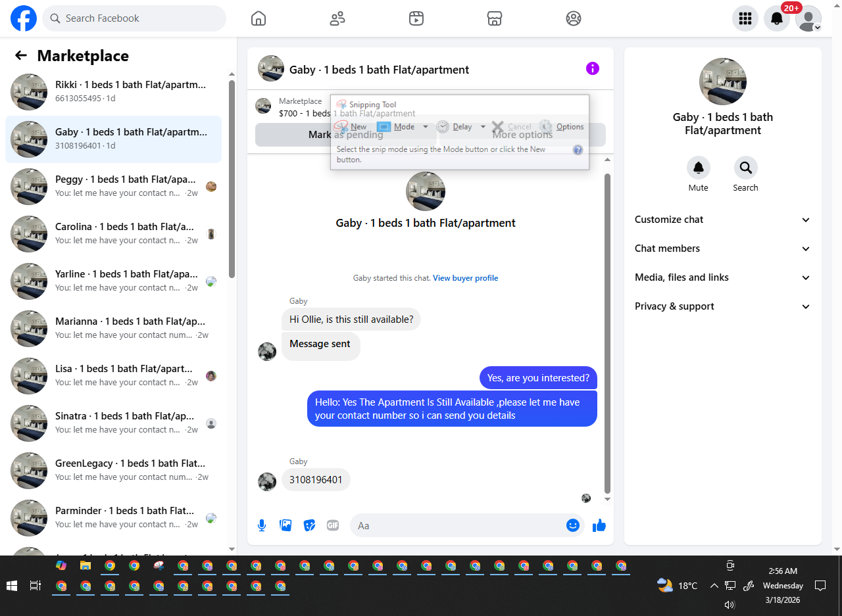Click Gaby's message 3108196401
Screen dimensions: 842x616
[x=316, y=480]
